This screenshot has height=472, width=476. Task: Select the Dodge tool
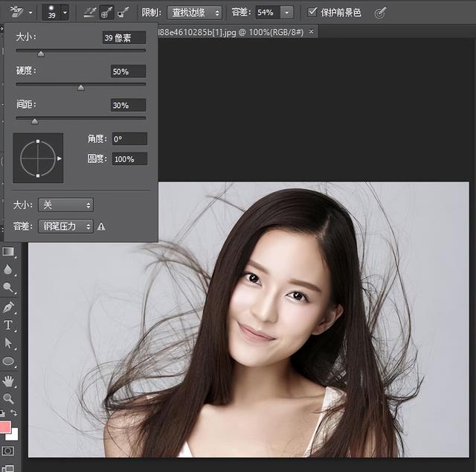pos(8,288)
